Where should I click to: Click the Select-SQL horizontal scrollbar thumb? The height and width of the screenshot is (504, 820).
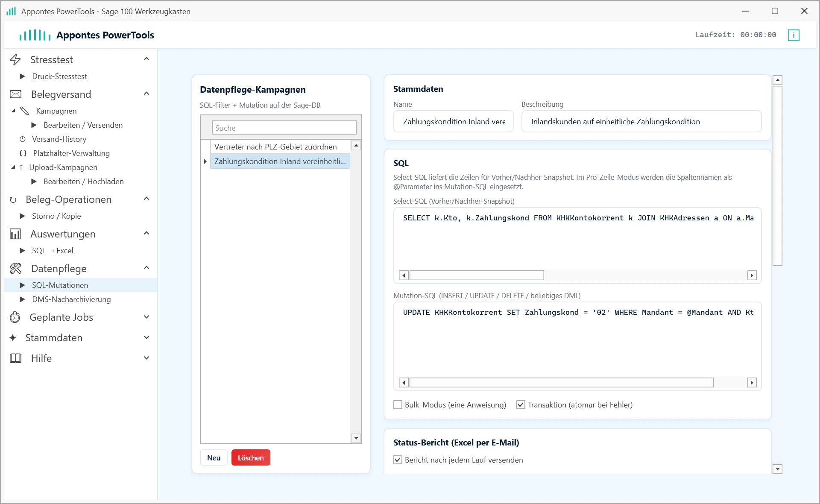(x=477, y=275)
